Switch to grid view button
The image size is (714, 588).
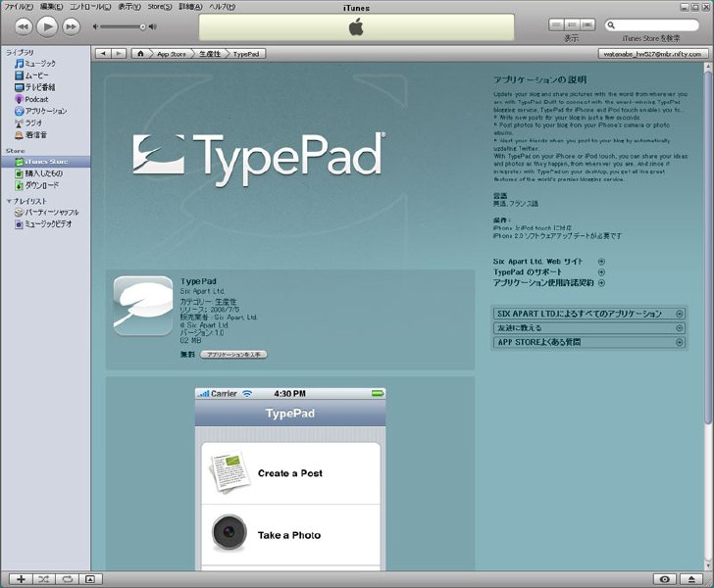click(572, 25)
